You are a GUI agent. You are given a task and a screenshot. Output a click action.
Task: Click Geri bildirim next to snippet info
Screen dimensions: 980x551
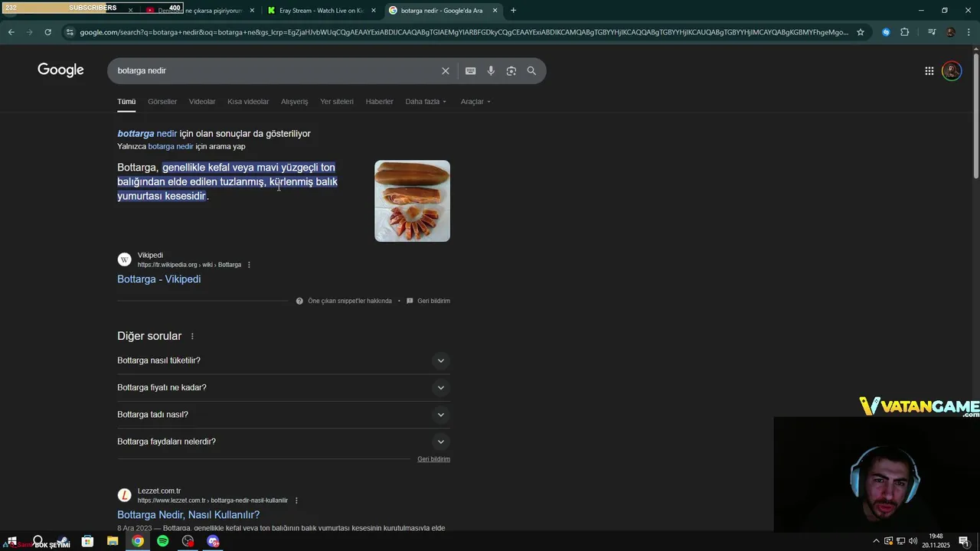point(433,301)
